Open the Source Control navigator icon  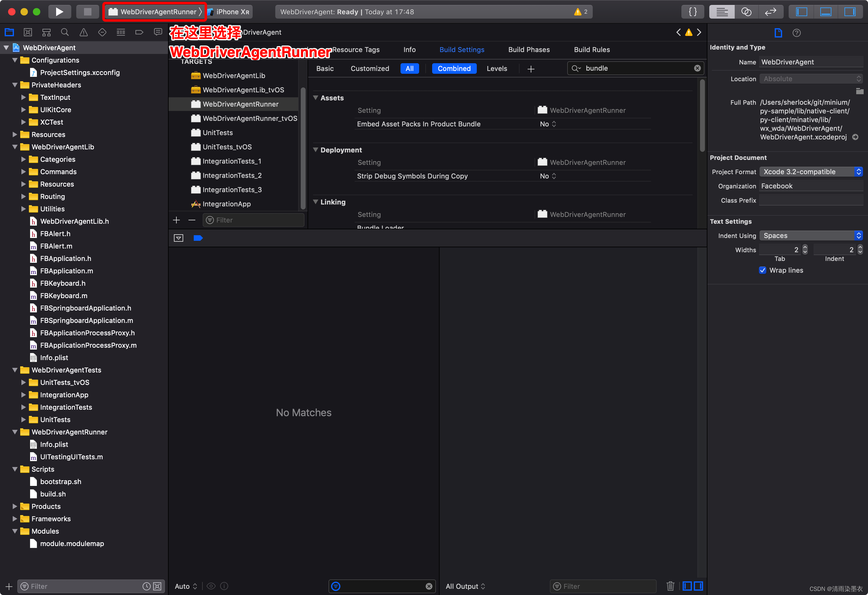28,33
